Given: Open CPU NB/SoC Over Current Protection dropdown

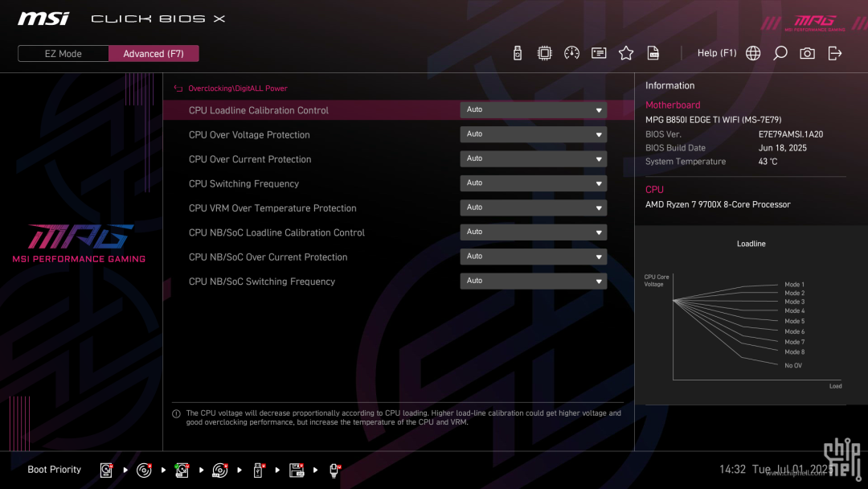Looking at the screenshot, I should tap(533, 256).
